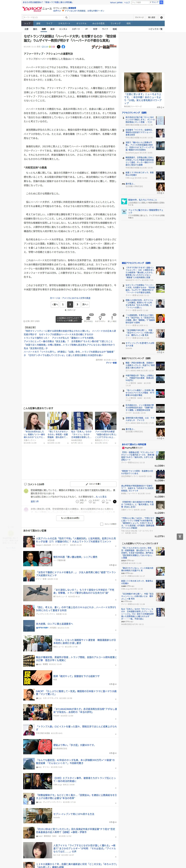Click the なるほど reaction on first comment
Screen dimensions: 186x868
click(94, 501)
